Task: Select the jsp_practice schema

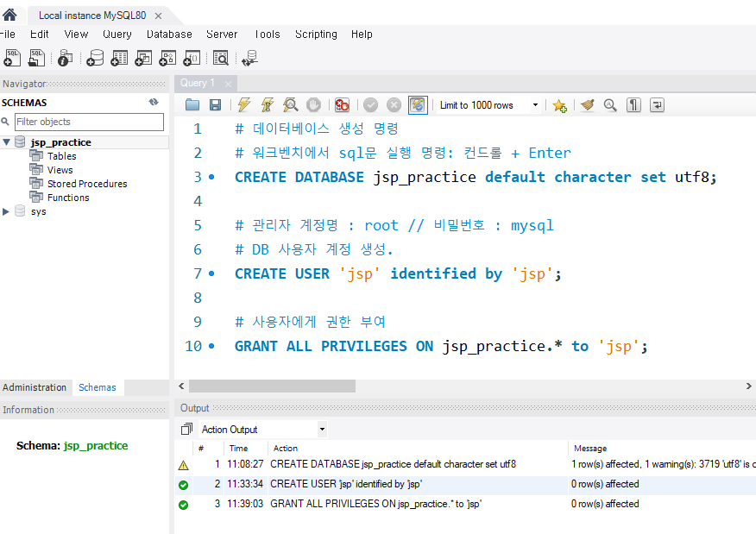Action: coord(60,142)
